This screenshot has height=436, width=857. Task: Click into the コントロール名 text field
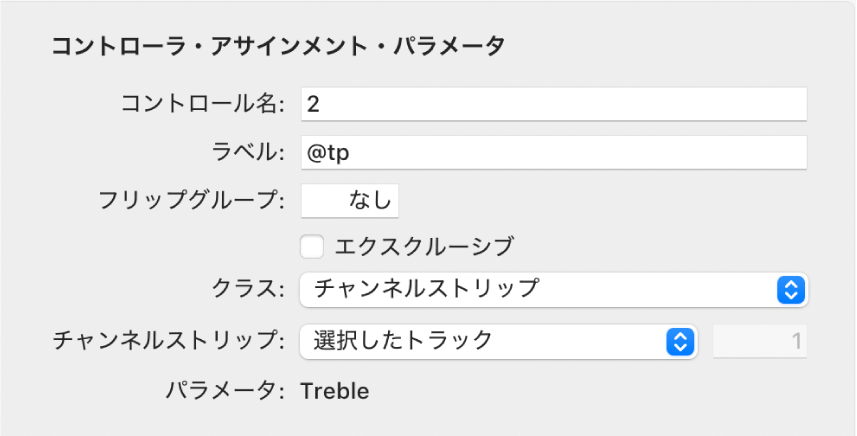pos(553,103)
